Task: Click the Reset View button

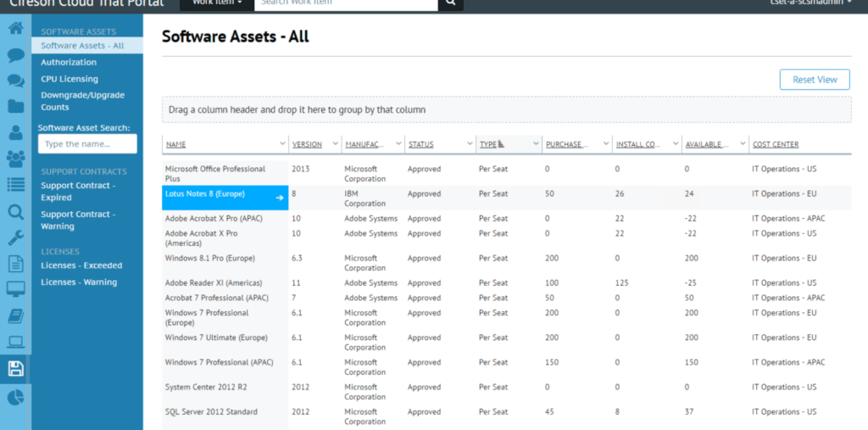Action: tap(815, 79)
